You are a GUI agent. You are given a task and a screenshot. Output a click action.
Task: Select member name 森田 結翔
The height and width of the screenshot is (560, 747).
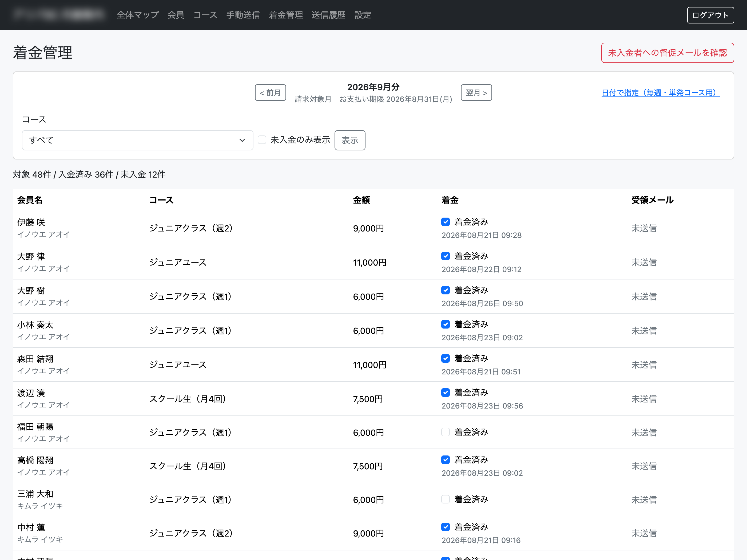tap(35, 358)
